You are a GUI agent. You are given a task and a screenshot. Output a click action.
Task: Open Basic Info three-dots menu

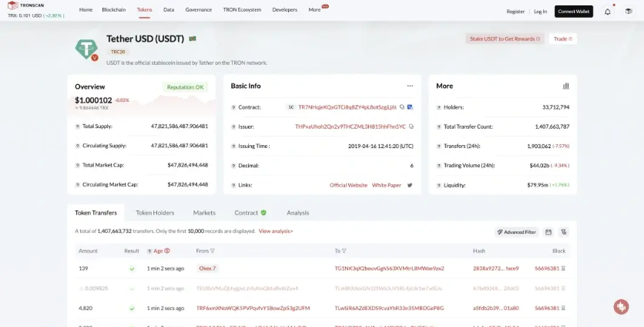coord(410,86)
